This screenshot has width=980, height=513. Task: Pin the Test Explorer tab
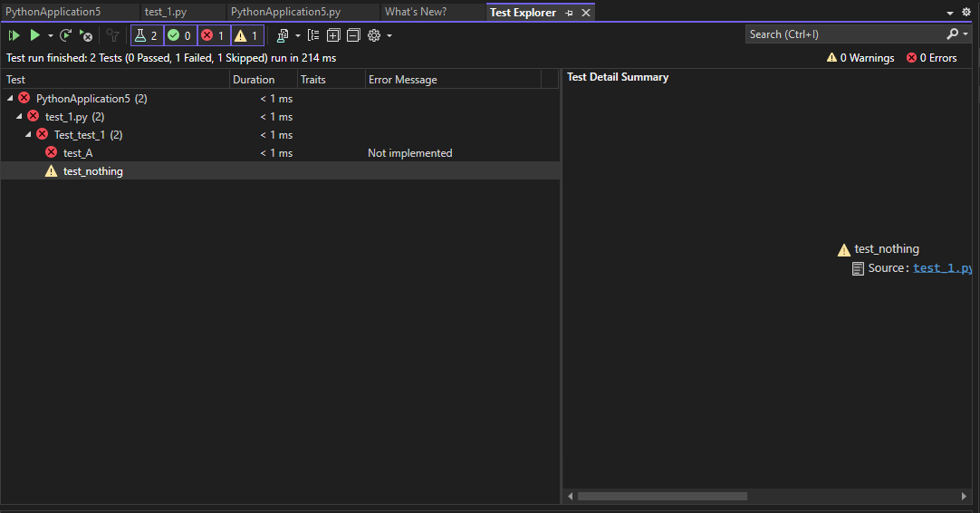(569, 13)
